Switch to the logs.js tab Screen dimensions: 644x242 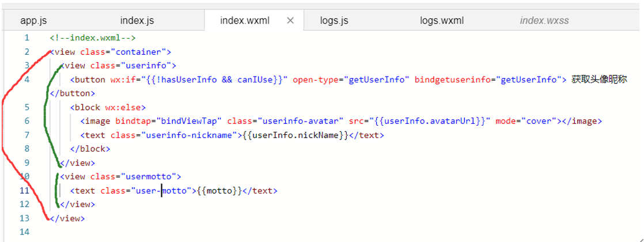334,21
